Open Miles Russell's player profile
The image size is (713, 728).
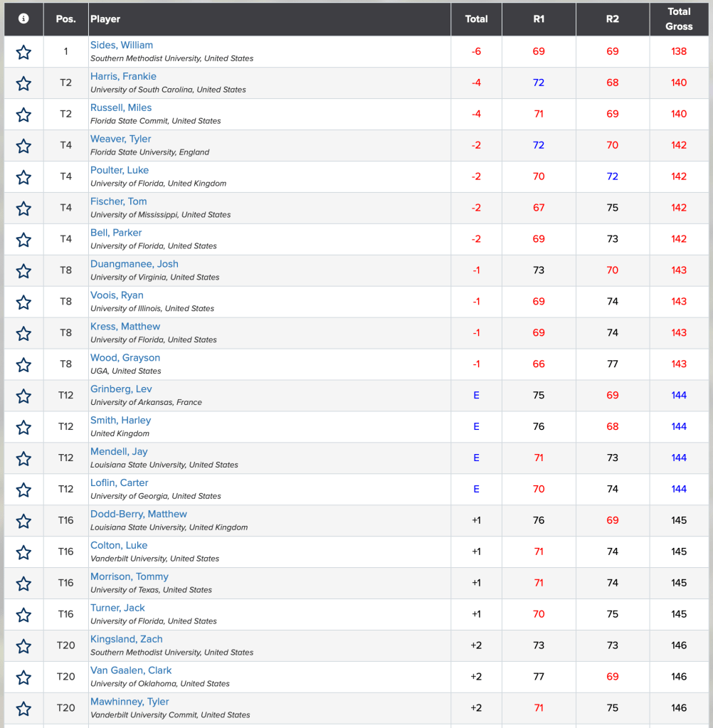pos(121,107)
